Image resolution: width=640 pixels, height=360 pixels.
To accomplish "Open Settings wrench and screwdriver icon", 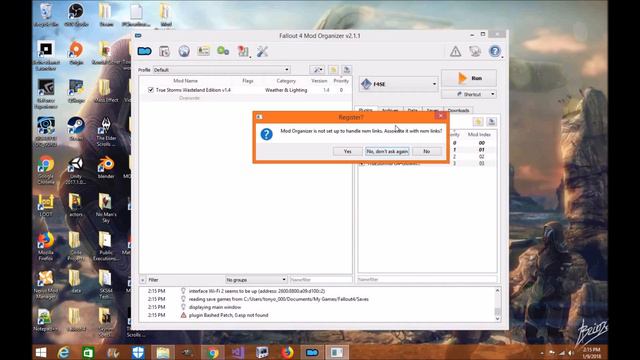I will point(262,51).
